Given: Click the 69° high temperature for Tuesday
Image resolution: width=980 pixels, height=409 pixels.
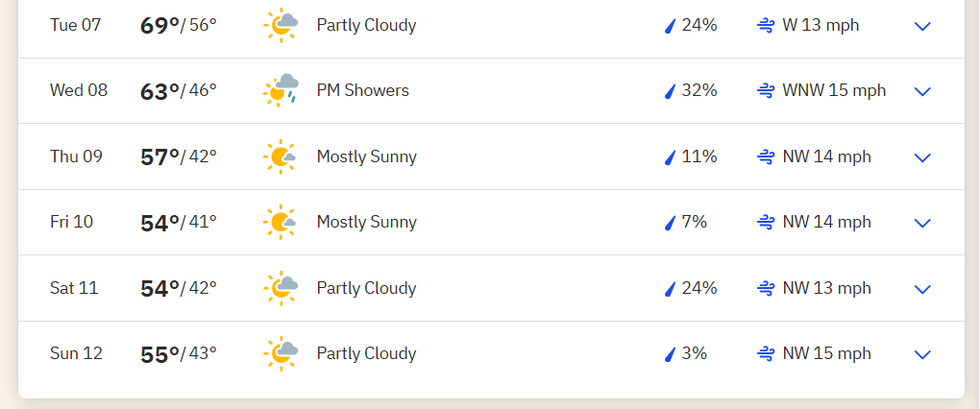Looking at the screenshot, I should coord(160,26).
